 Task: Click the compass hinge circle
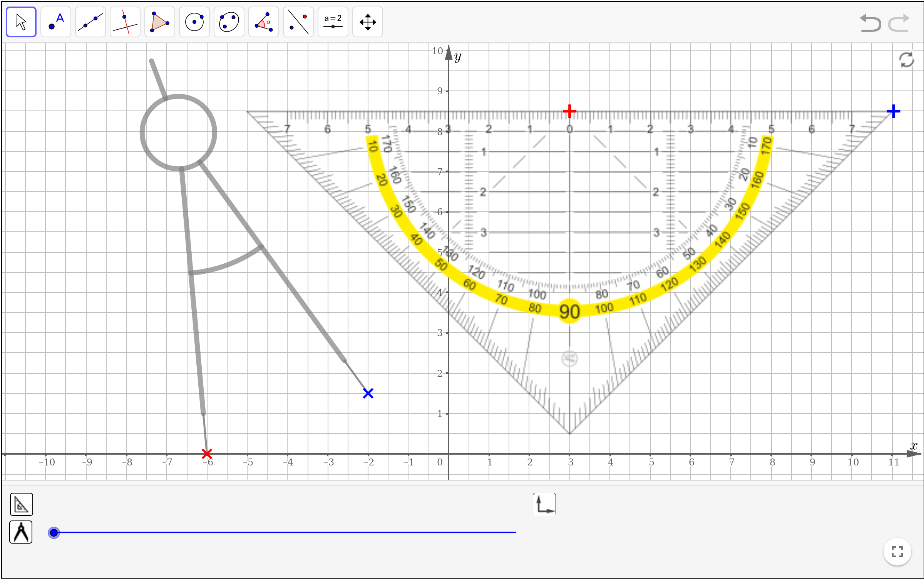pos(178,132)
